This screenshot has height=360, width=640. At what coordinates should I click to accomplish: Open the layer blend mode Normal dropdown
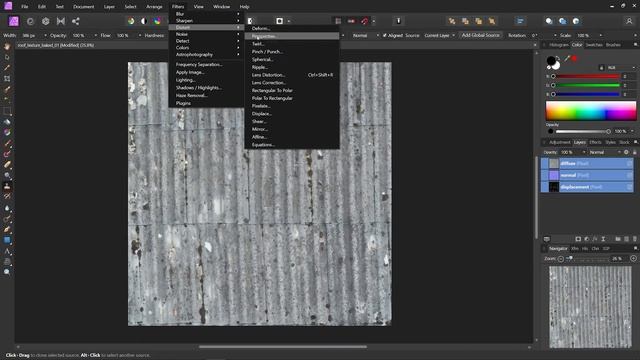coord(605,152)
